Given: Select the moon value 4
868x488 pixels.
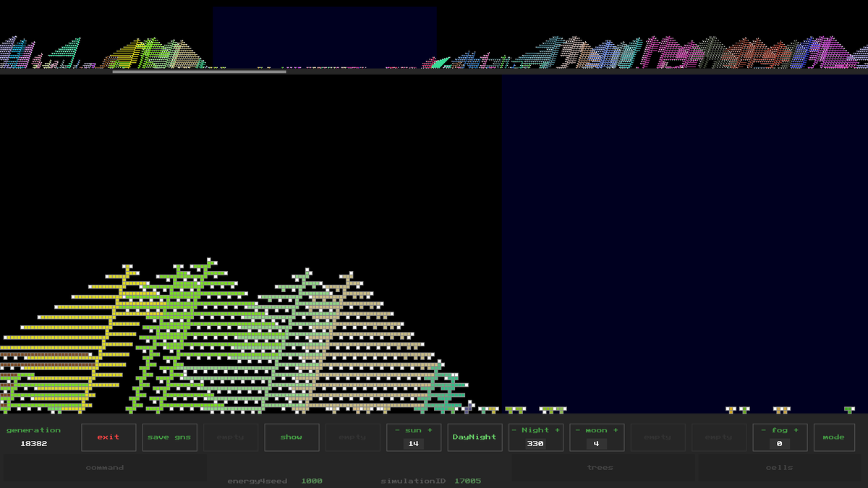Looking at the screenshot, I should pos(596,444).
